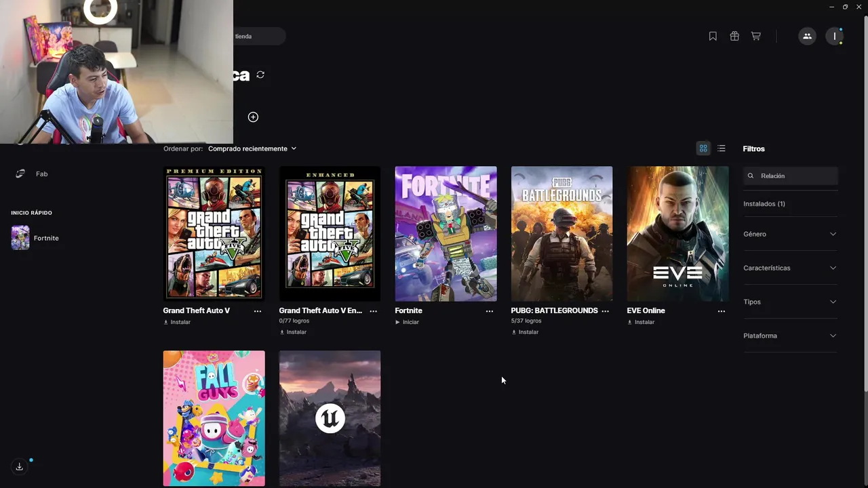The width and height of the screenshot is (868, 488).
Task: Expand the Tipos filter
Action: point(790,302)
